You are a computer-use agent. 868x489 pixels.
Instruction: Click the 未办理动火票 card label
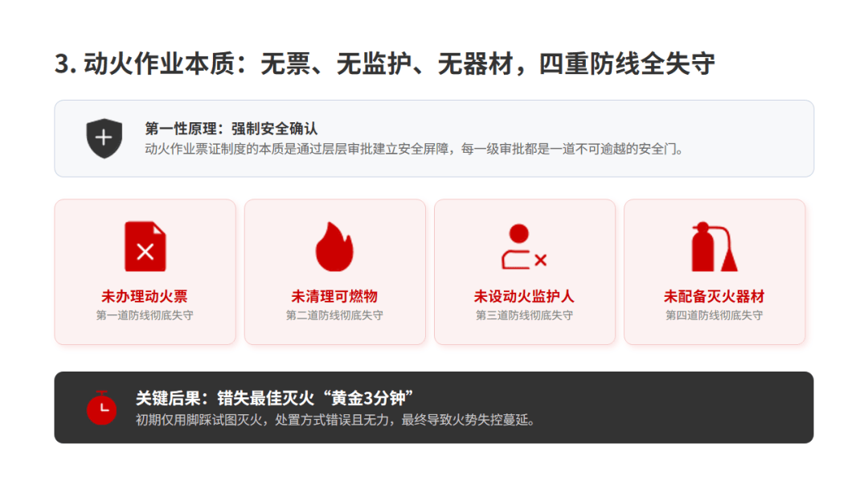(x=145, y=296)
